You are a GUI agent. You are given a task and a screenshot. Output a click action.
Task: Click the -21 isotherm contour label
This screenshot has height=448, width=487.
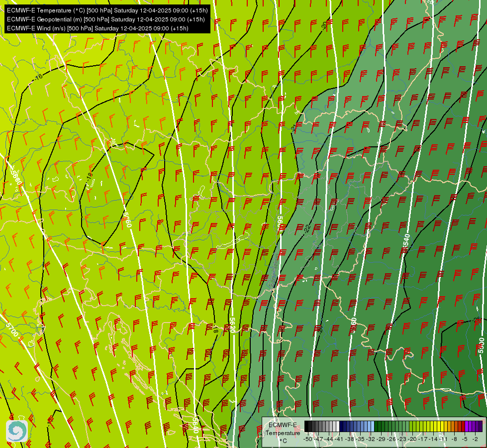point(293,127)
